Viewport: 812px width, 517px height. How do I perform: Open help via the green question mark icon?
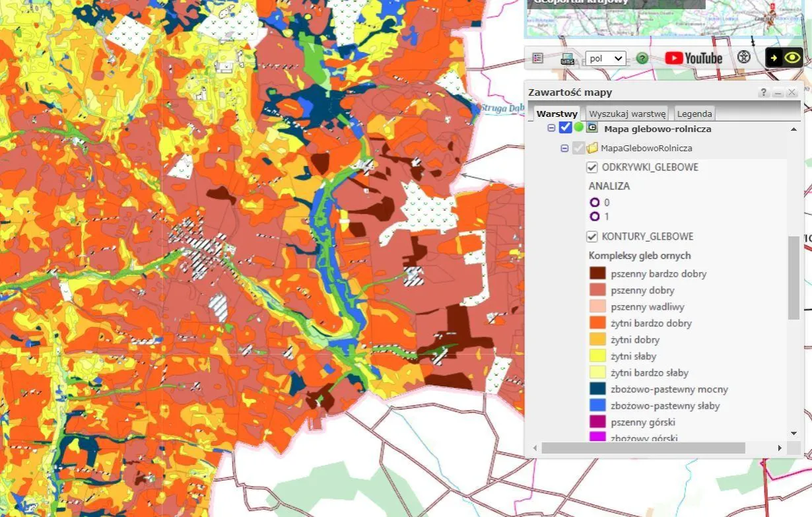tap(641, 58)
